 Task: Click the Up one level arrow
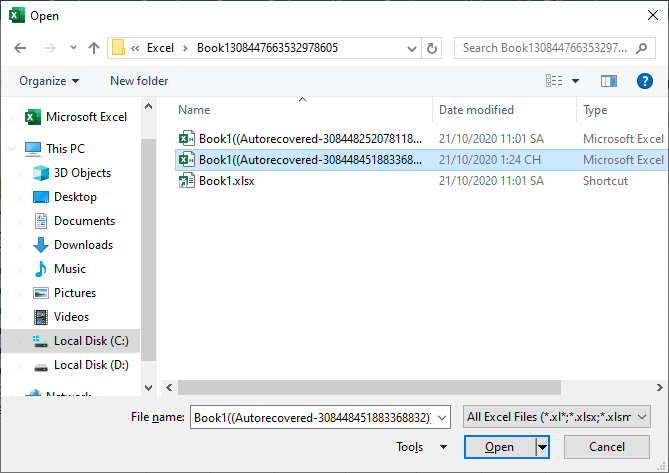[x=94, y=47]
